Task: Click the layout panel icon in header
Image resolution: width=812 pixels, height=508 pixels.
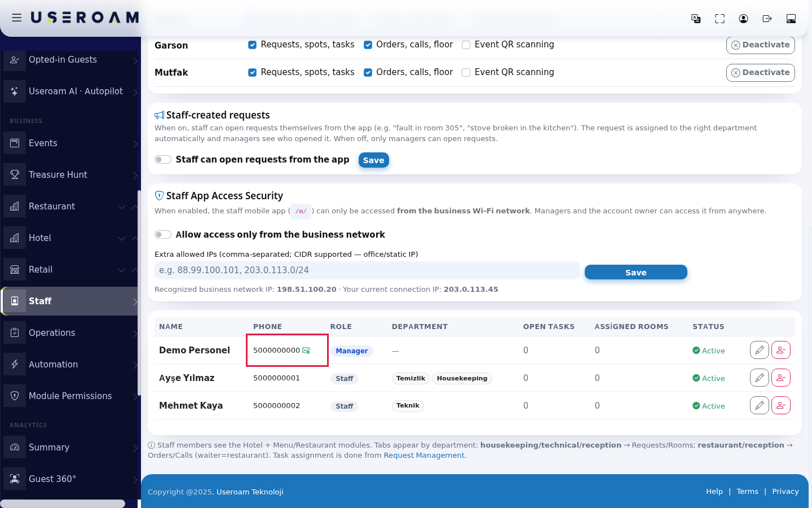Action: click(791, 19)
